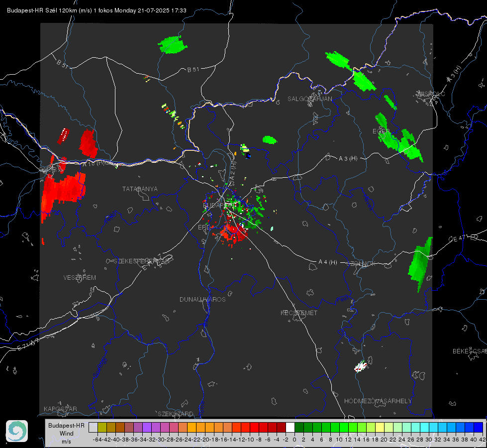Click the KAPOSVÁR city label
This screenshot has height=448, width=487.
[x=60, y=409]
